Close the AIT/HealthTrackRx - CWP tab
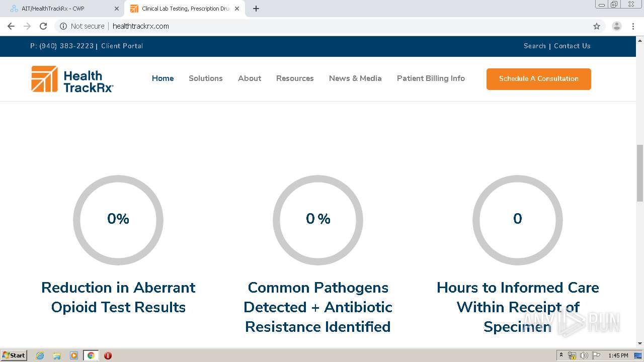This screenshot has width=644, height=362. click(x=117, y=9)
